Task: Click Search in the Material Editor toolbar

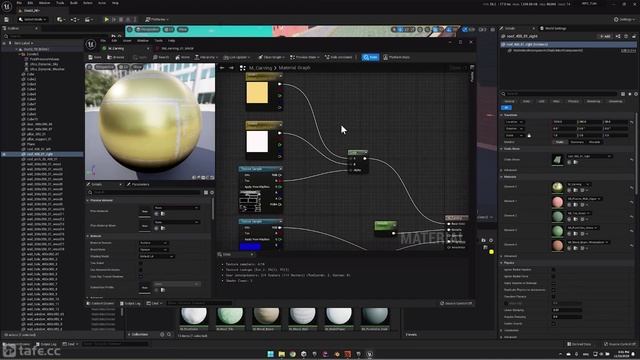Action: (x=161, y=57)
